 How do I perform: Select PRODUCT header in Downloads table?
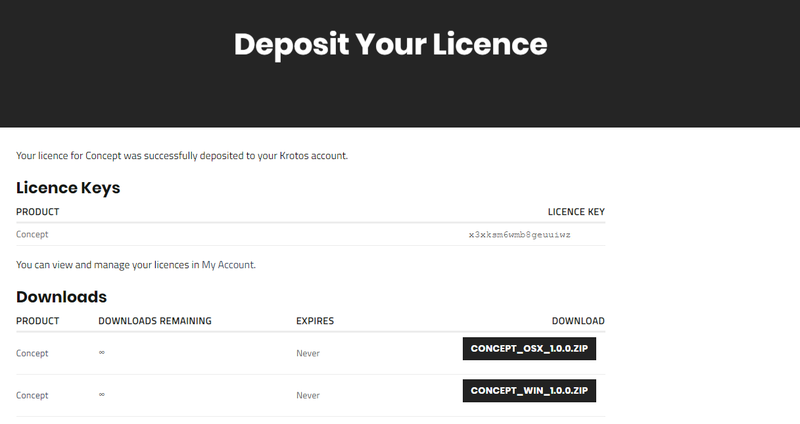pyautogui.click(x=38, y=321)
